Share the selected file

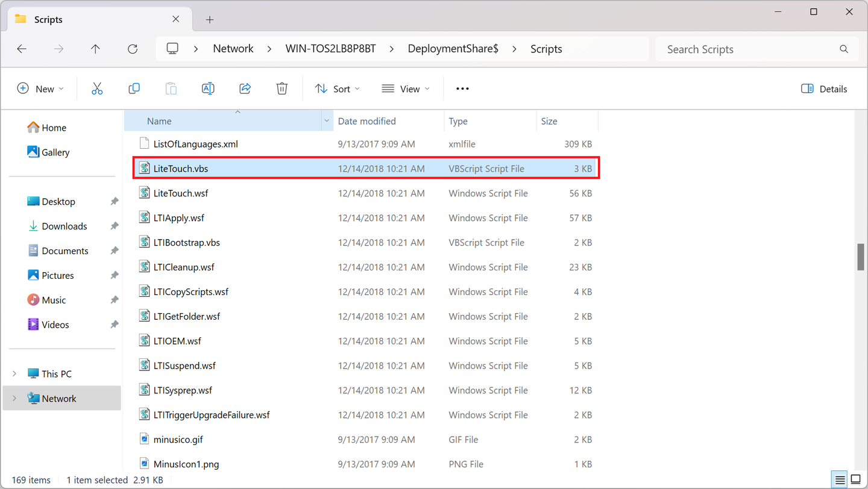[x=245, y=89]
